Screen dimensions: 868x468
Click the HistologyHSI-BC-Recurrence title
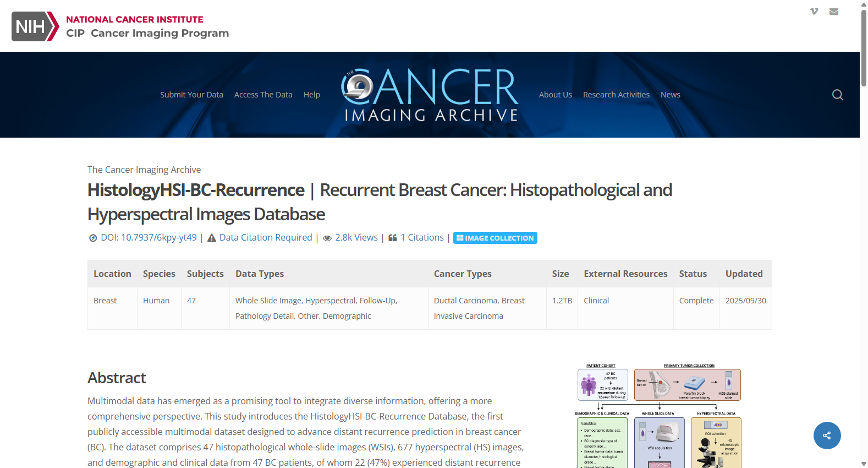[x=196, y=190]
